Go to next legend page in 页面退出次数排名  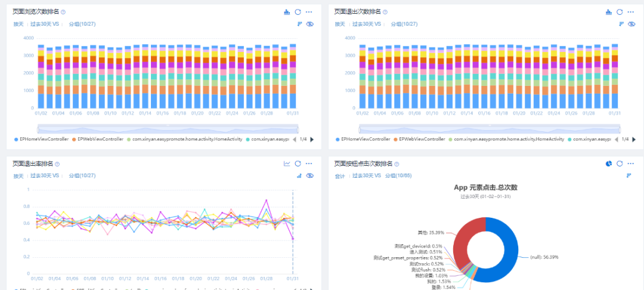pos(634,140)
